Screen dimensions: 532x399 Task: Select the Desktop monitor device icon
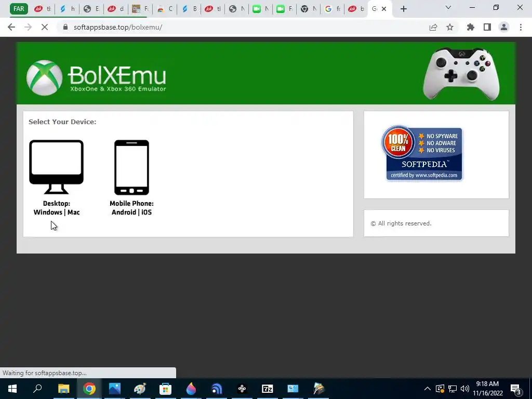(56, 167)
